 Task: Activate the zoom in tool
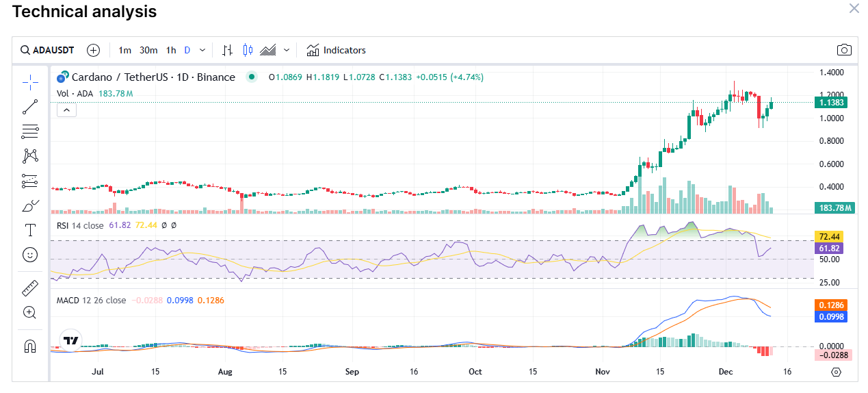pyautogui.click(x=30, y=312)
